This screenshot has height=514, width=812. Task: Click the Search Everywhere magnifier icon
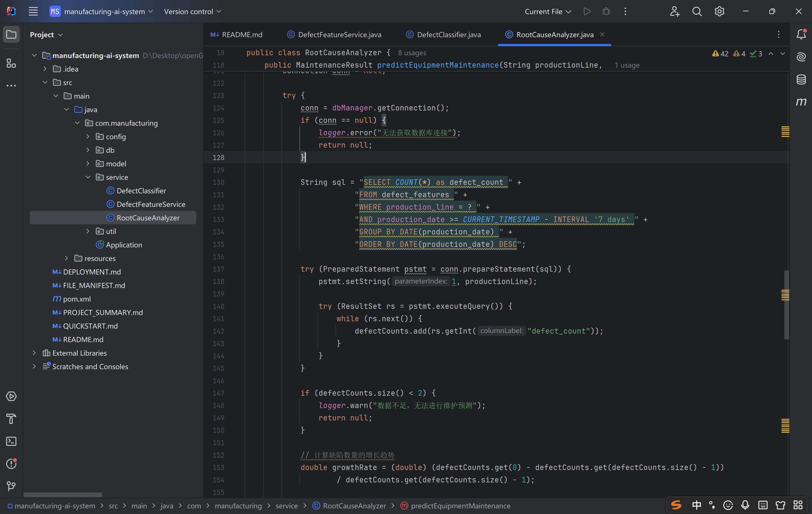tap(697, 12)
